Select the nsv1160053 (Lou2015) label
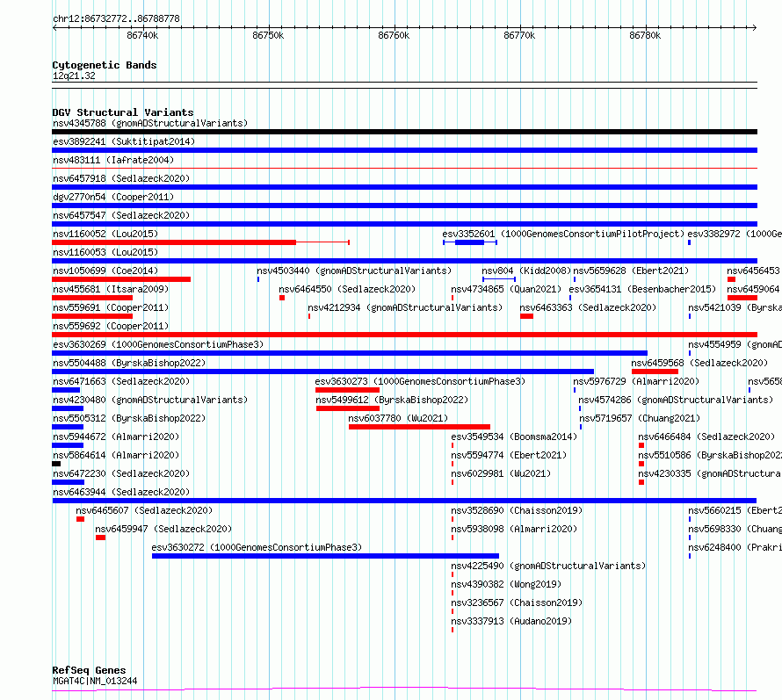Image resolution: width=782 pixels, height=700 pixels. click(105, 252)
